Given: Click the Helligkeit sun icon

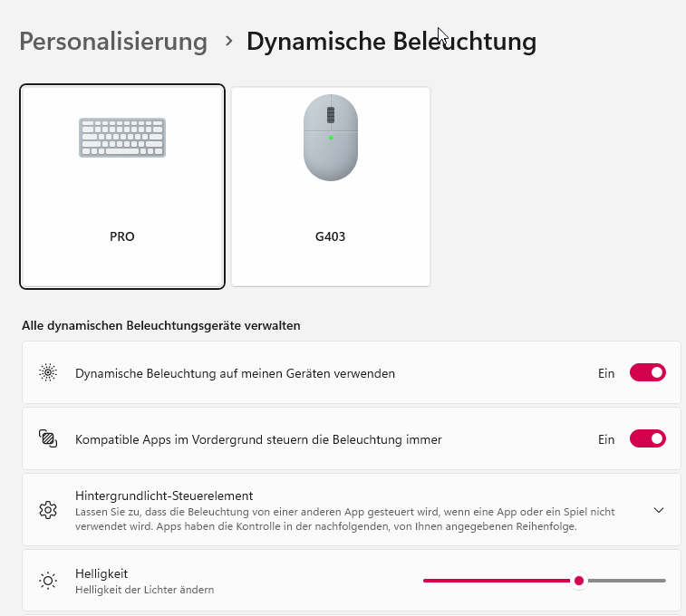Looking at the screenshot, I should [x=48, y=581].
